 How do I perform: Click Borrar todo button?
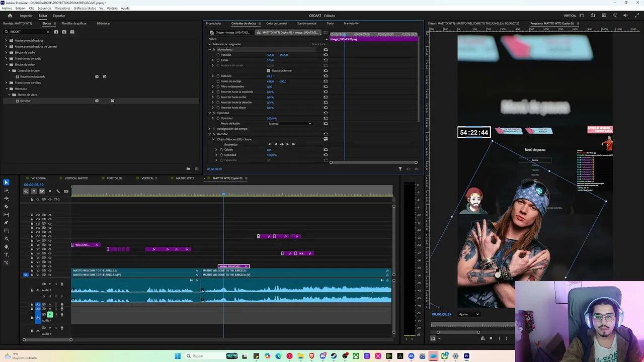pos(319,44)
